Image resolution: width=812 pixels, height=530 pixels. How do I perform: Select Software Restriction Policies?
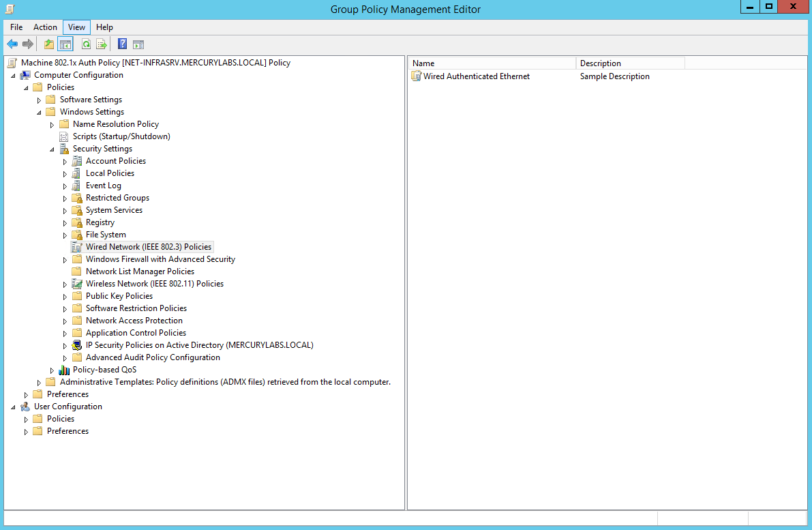click(x=136, y=308)
